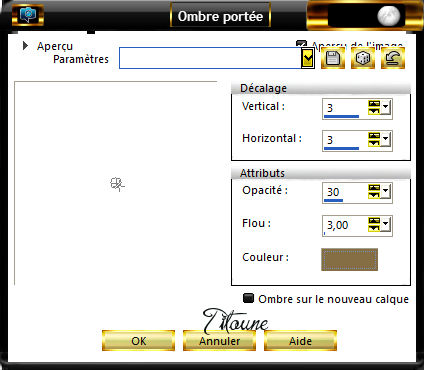Click the pan hand icon in the preview
Viewport: 424px width, 370px height.
pyautogui.click(x=117, y=184)
